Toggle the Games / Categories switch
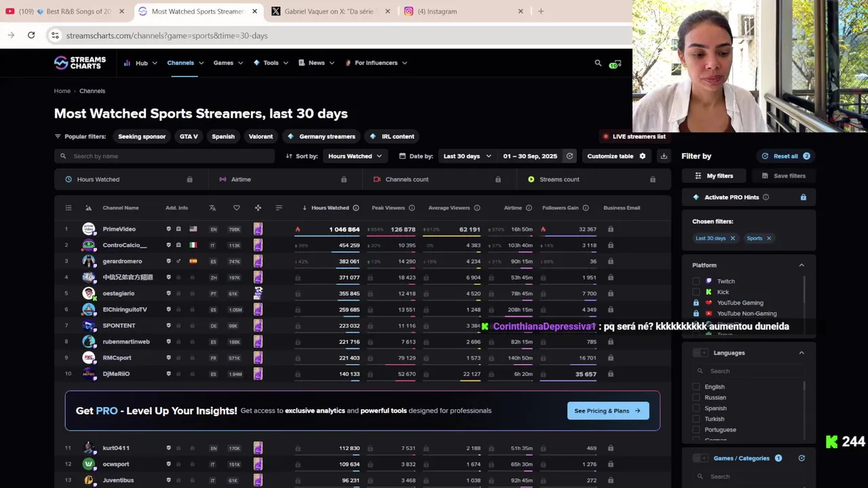The image size is (868, 488). 700,458
